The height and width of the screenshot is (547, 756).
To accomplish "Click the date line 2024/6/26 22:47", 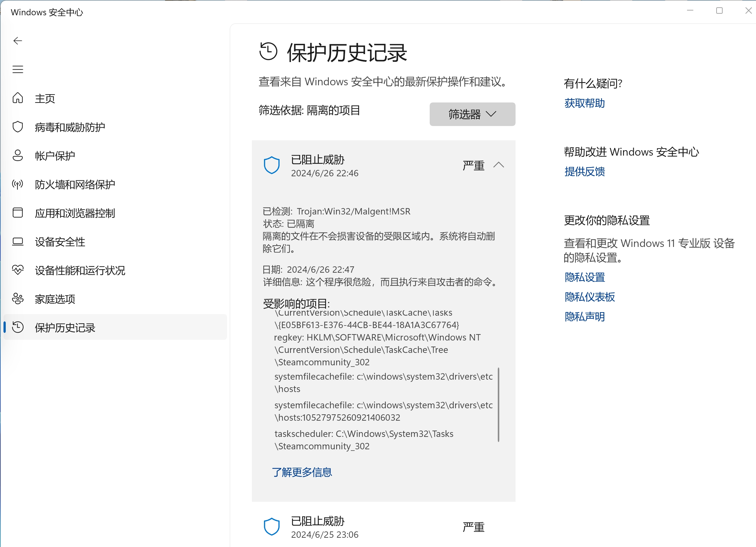I will (308, 270).
